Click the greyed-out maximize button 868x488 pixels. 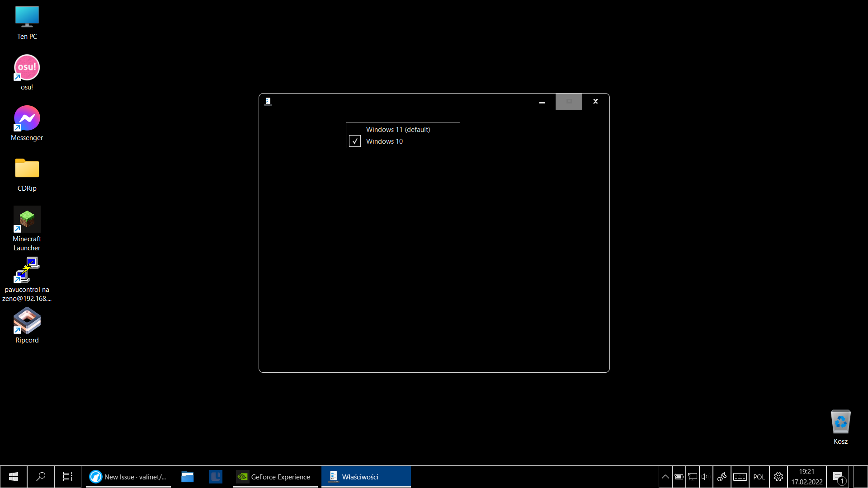pos(569,102)
